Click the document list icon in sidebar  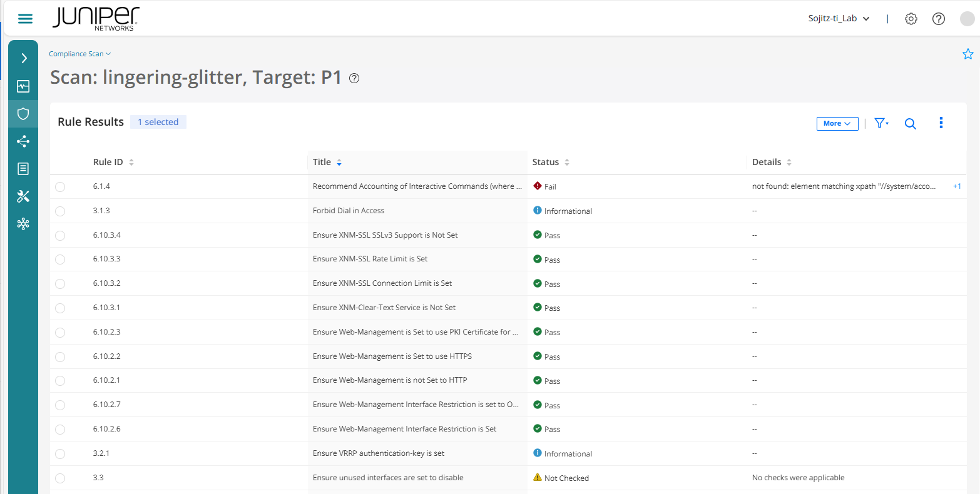tap(23, 169)
